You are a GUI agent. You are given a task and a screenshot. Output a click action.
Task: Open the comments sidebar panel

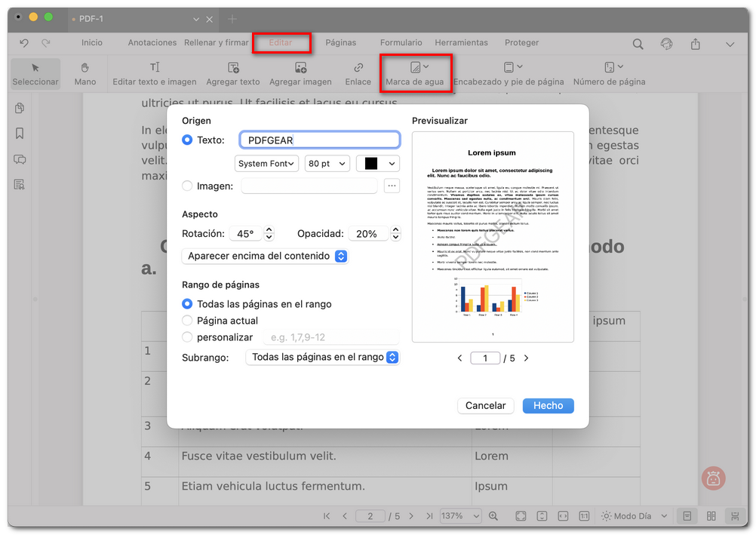point(20,159)
